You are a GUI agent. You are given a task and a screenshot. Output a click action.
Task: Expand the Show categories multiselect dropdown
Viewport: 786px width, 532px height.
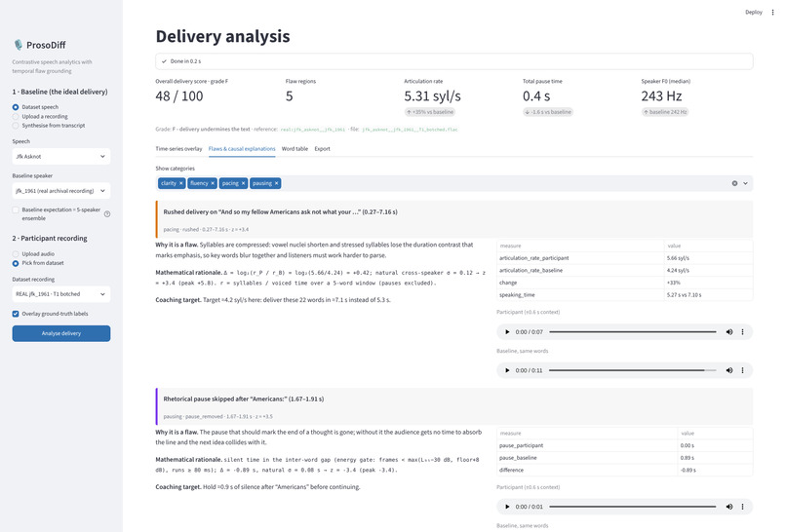(x=745, y=183)
